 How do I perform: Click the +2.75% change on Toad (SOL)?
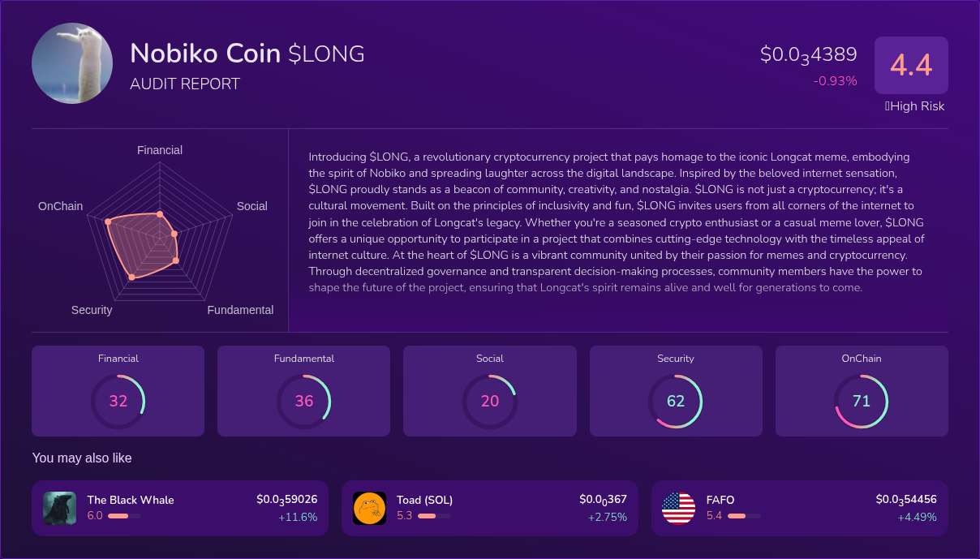click(x=609, y=517)
